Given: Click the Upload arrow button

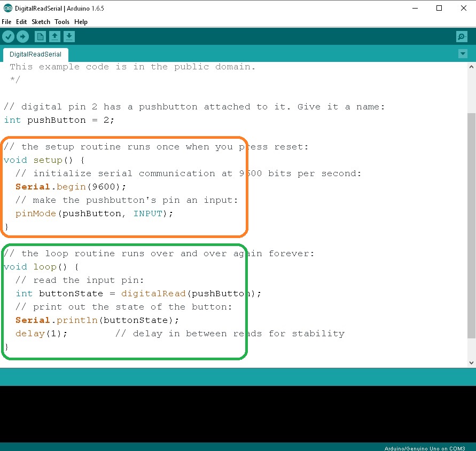Looking at the screenshot, I should 23,37.
